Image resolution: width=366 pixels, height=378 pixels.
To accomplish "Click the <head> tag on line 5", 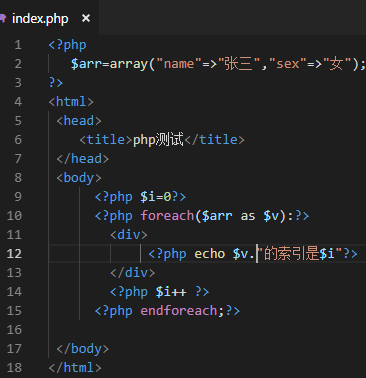I will [x=79, y=121].
